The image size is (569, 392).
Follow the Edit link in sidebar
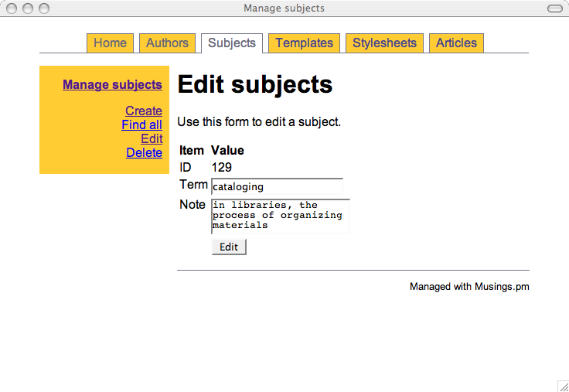[x=152, y=139]
